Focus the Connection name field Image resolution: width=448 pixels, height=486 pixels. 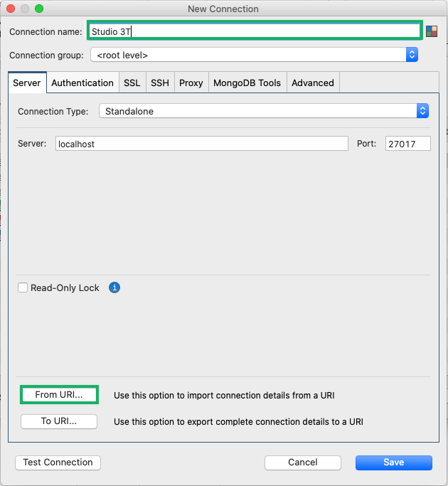[x=255, y=31]
